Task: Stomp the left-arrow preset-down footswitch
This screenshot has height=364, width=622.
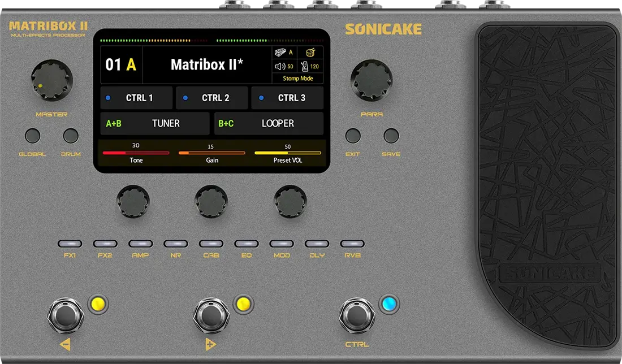Action: point(66,315)
